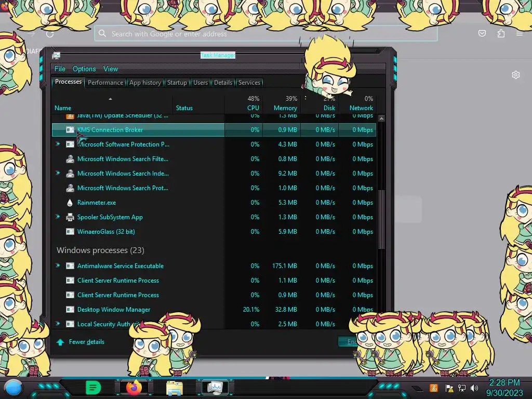The height and width of the screenshot is (399, 532).
Task: Select Microsoft Windows Search Filter process name
Action: coord(123,159)
